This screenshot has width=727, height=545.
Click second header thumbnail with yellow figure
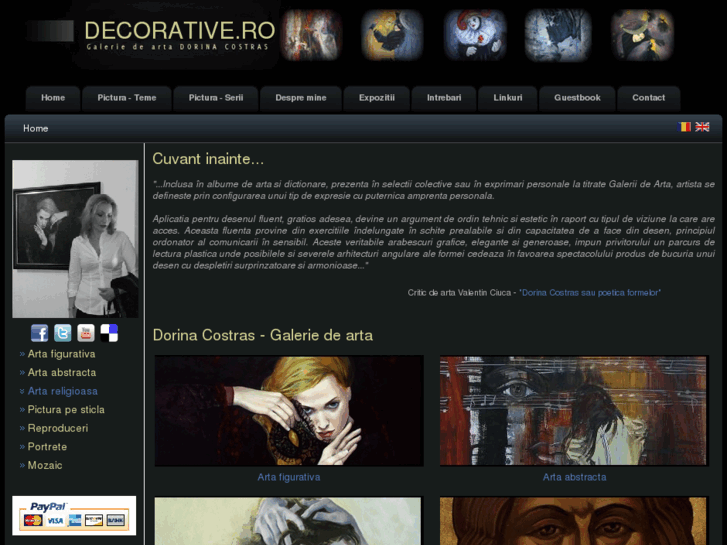(x=392, y=35)
